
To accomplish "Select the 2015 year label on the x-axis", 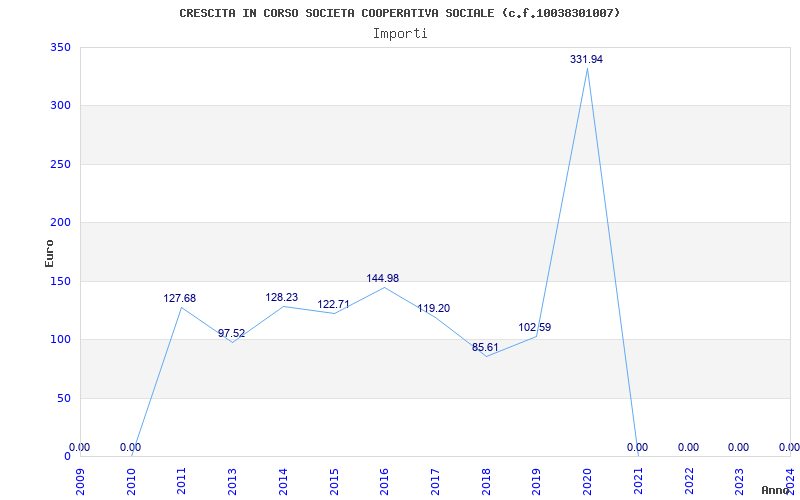I will pos(334,482).
